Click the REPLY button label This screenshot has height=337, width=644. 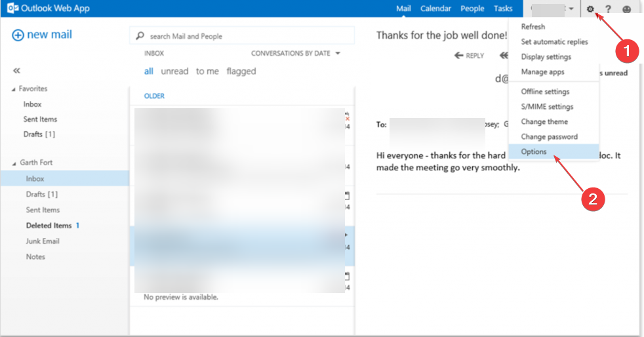(475, 56)
